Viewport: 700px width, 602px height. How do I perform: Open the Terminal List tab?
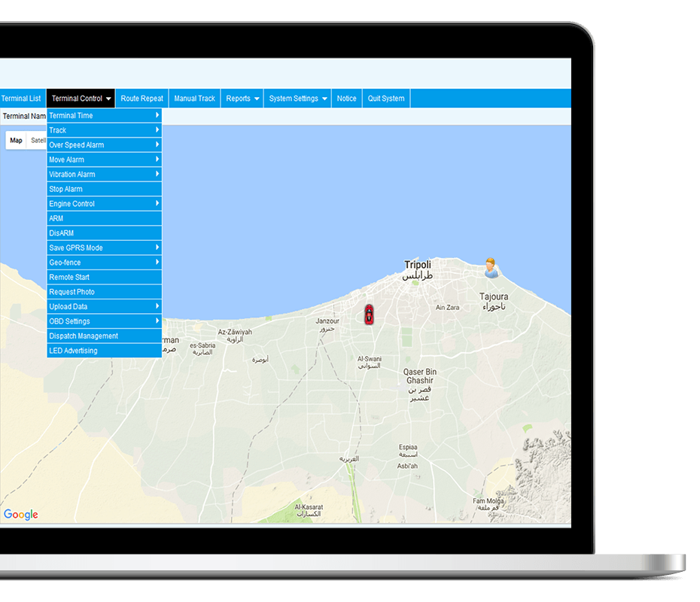pyautogui.click(x=21, y=99)
